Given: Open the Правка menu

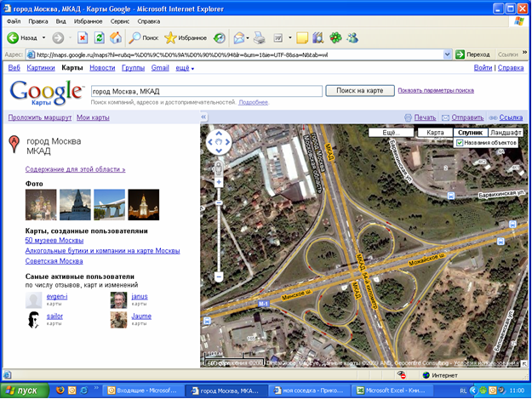Looking at the screenshot, I should click(38, 21).
